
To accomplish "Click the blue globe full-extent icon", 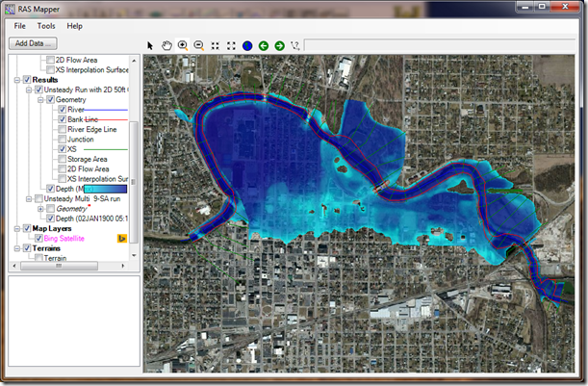I will click(247, 45).
